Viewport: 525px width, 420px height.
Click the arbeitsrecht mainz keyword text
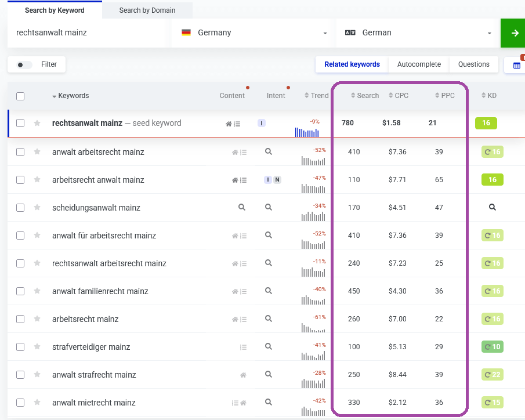pos(85,319)
